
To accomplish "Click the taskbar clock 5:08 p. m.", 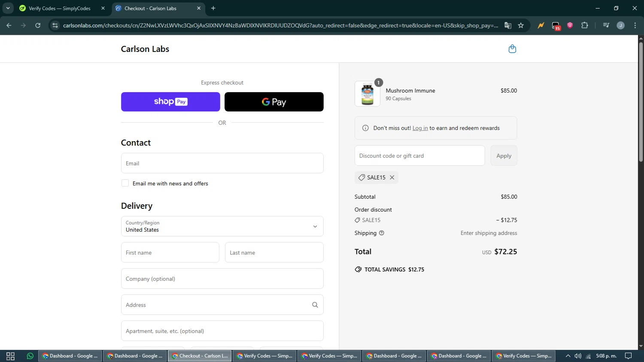I will point(606,356).
